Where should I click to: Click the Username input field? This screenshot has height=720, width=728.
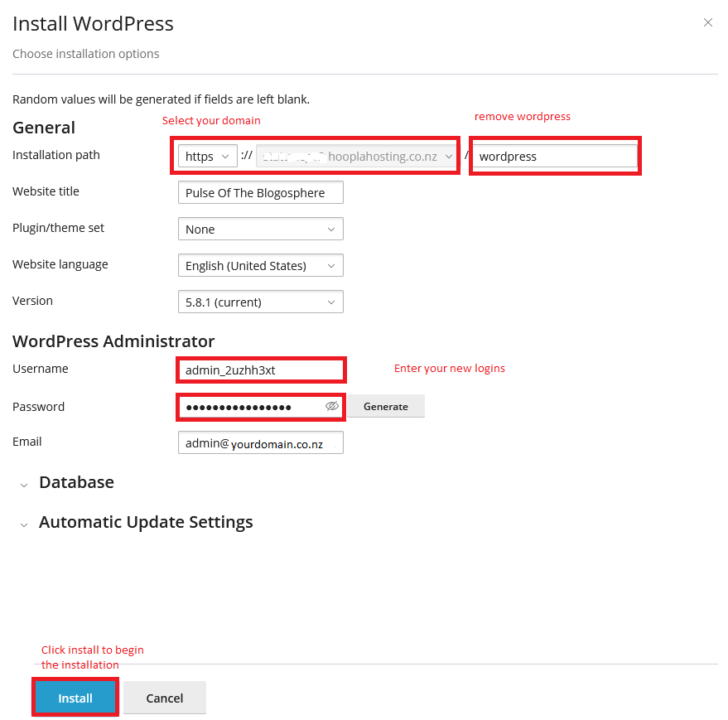260,370
